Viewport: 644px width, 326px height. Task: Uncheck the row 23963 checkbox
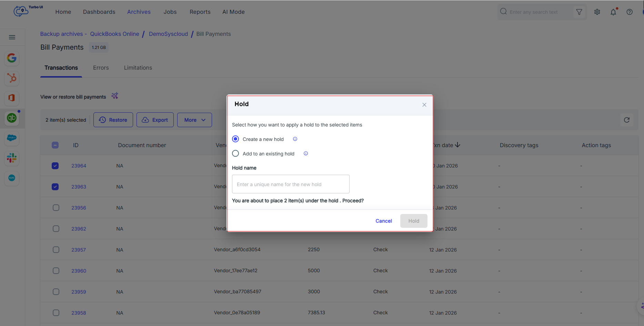[55, 187]
